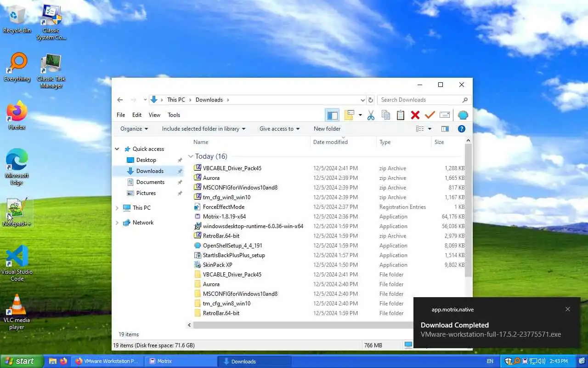Toggle the navigation pane toolbar button
Image resolution: width=588 pixels, height=368 pixels.
point(332,115)
